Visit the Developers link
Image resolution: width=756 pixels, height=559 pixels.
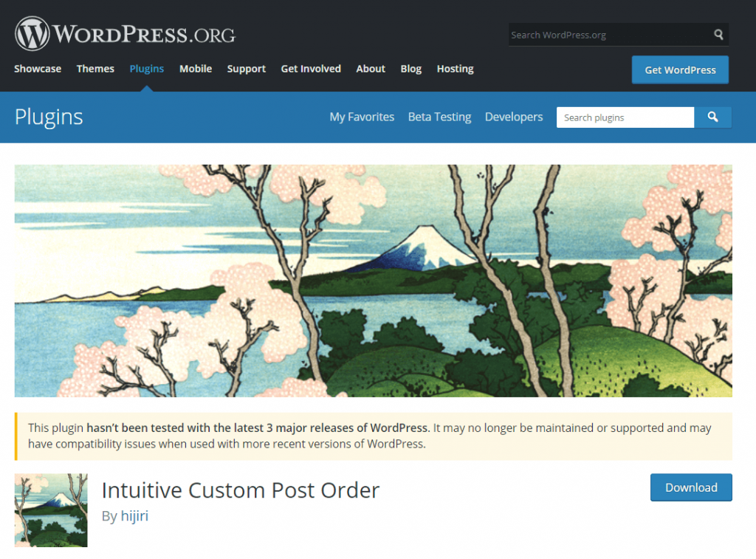pyautogui.click(x=514, y=117)
